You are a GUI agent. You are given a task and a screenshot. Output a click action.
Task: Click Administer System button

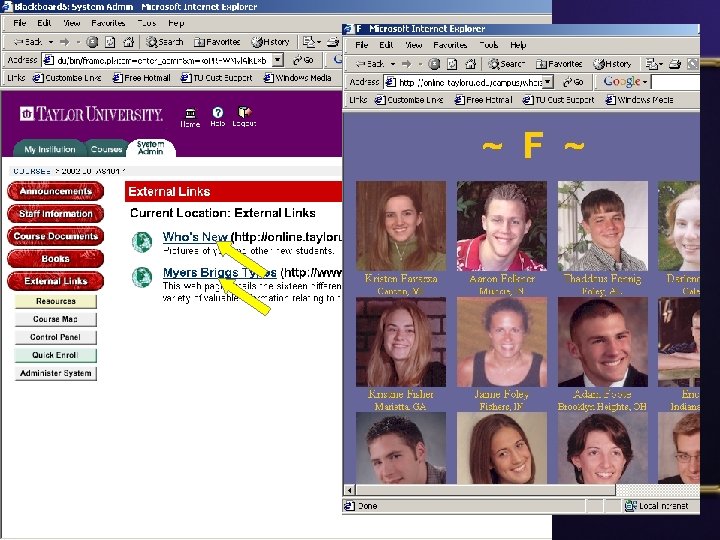click(56, 373)
